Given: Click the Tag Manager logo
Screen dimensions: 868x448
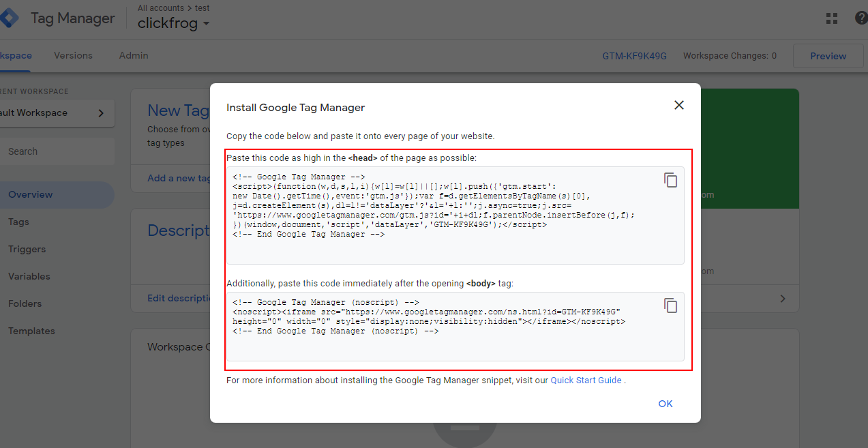Looking at the screenshot, I should pyautogui.click(x=10, y=18).
